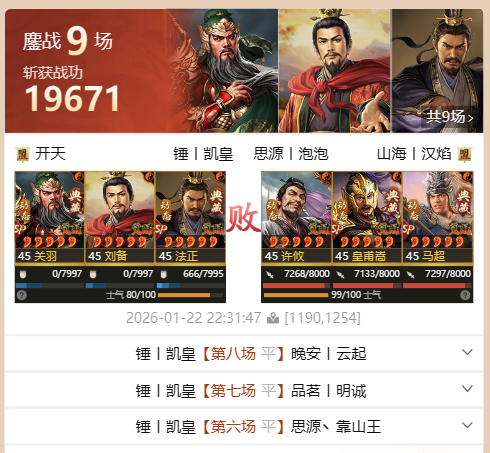
Task: Open the left morale help question icon
Action: 22,295
